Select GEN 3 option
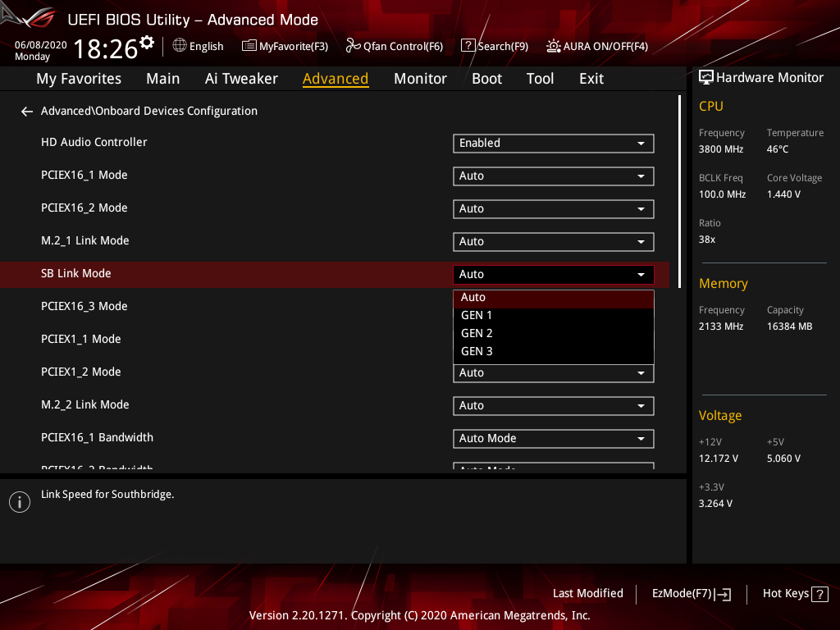 [x=554, y=351]
